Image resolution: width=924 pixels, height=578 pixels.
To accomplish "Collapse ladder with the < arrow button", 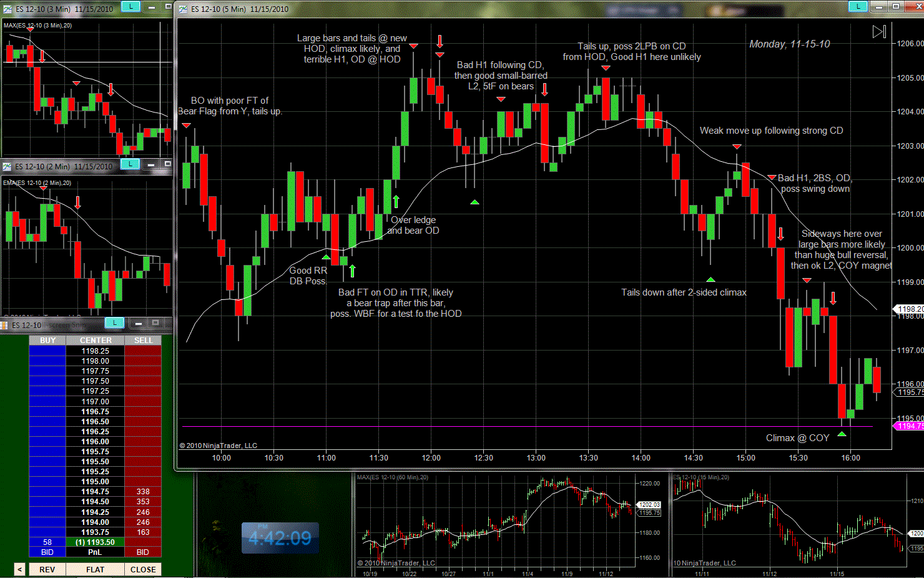I will [19, 569].
